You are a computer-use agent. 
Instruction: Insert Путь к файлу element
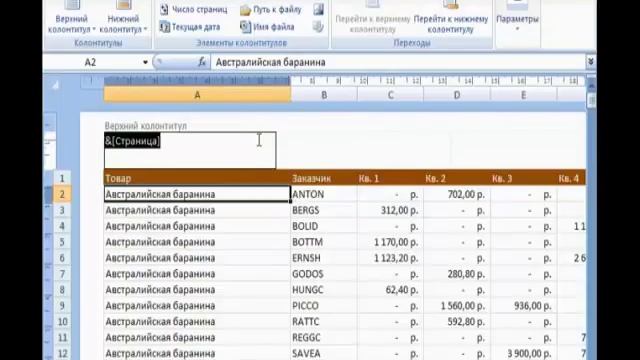[271, 10]
